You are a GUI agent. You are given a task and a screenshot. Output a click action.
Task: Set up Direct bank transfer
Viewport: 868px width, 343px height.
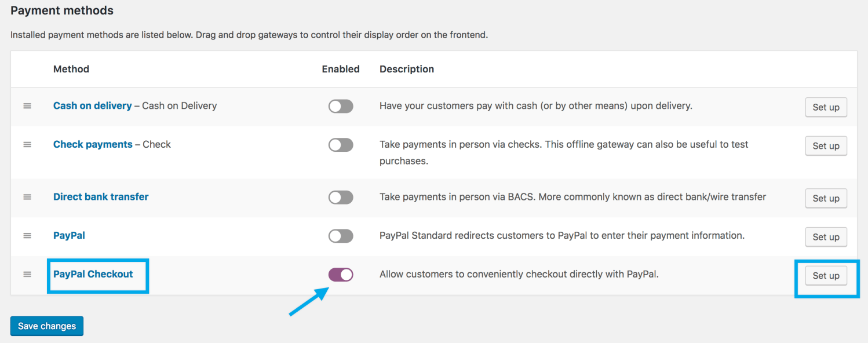click(826, 198)
